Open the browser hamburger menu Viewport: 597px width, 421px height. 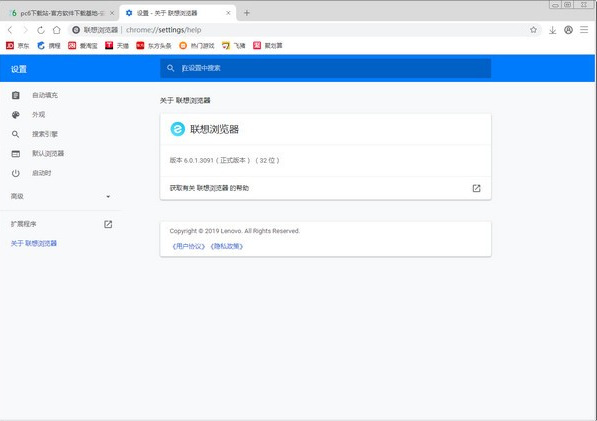(584, 30)
